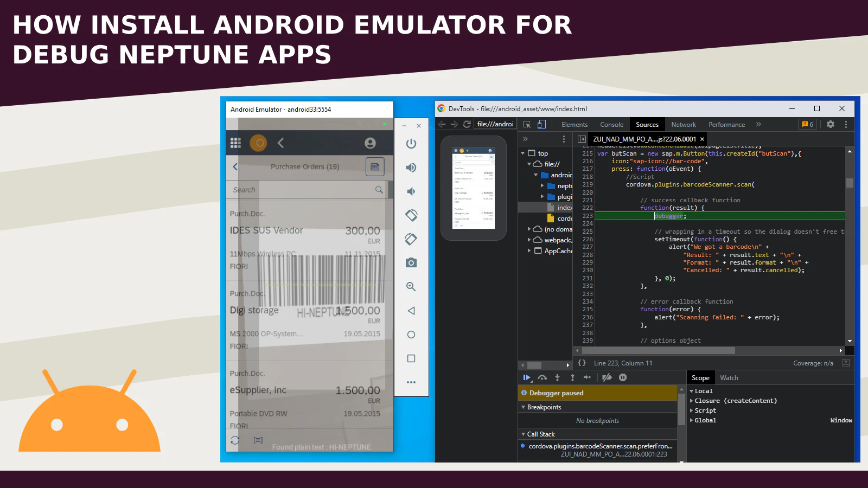Screen dimensions: 868x488
Task: Deactivate all breakpoints
Action: 607,377
